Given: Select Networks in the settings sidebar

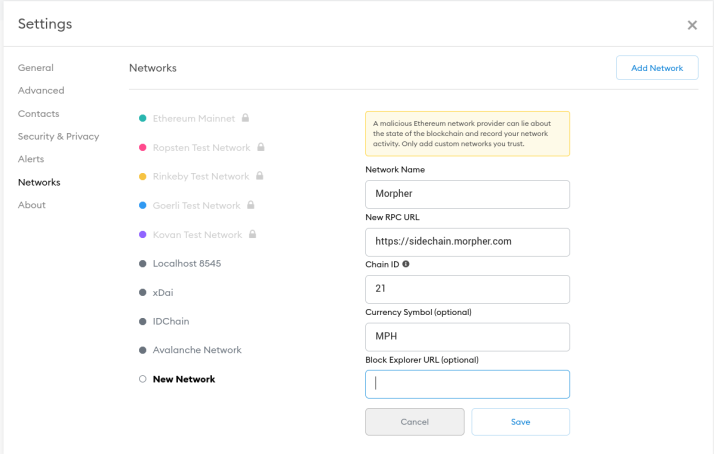Looking at the screenshot, I should click(x=39, y=182).
